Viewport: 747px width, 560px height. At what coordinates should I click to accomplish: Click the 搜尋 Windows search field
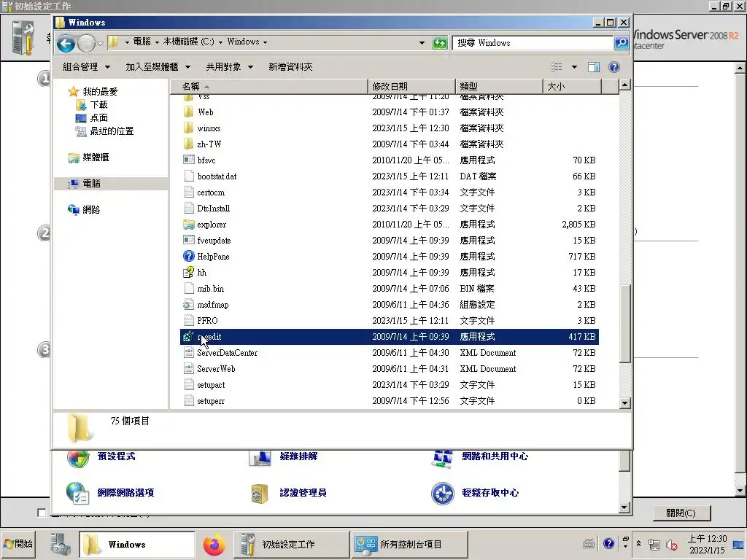[x=533, y=43]
